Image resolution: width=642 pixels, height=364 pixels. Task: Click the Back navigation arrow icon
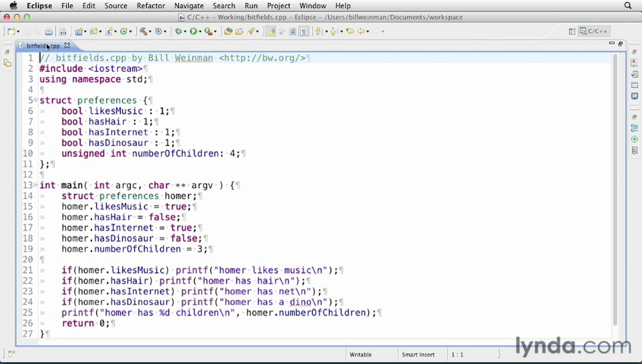[x=361, y=31]
